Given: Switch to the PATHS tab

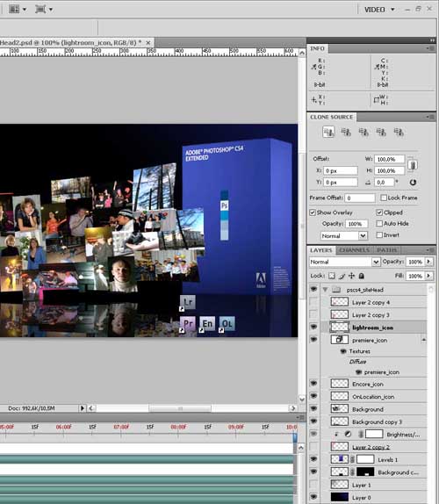Looking at the screenshot, I should 386,250.
